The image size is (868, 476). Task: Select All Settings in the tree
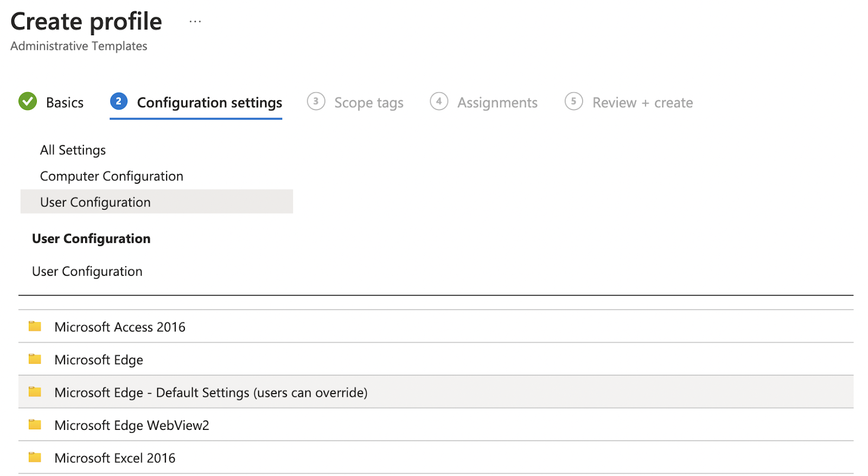tap(73, 150)
